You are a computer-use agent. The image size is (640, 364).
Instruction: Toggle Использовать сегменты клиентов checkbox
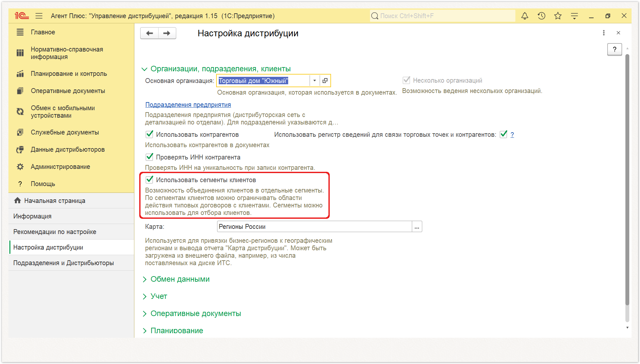click(149, 180)
